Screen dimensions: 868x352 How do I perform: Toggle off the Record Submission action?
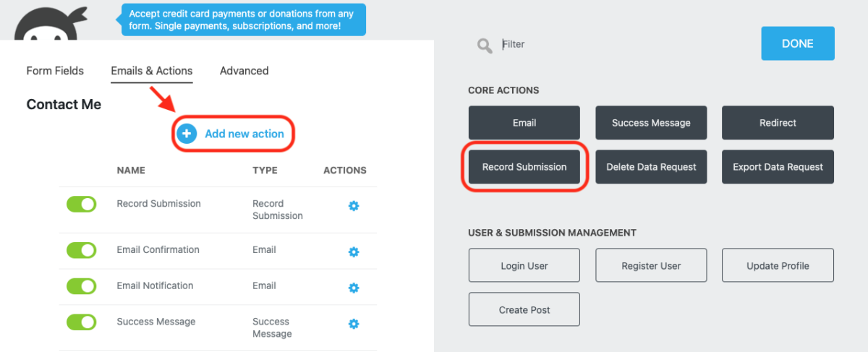[x=81, y=205]
